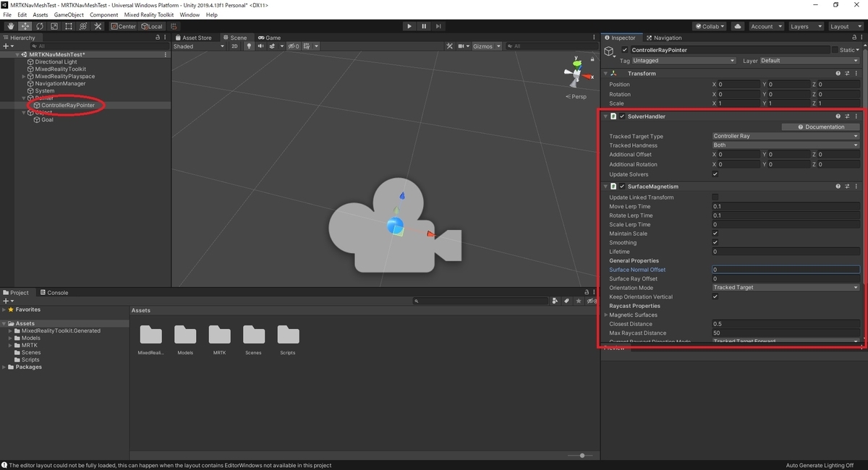The image size is (868, 470).
Task: Select the combined Transform tool
Action: [x=83, y=26]
